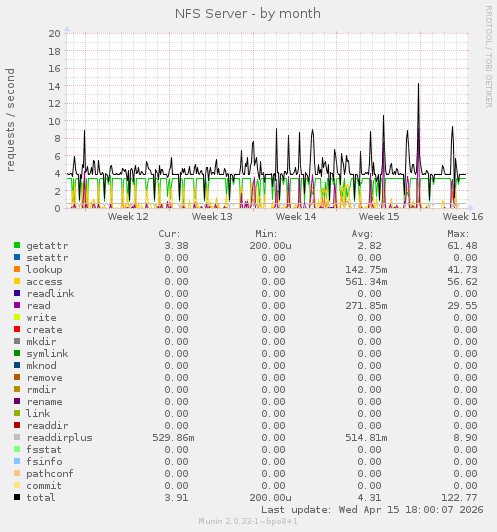This screenshot has width=497, height=532.
Task: Click getattr min value 200.00u
Action: pos(270,246)
